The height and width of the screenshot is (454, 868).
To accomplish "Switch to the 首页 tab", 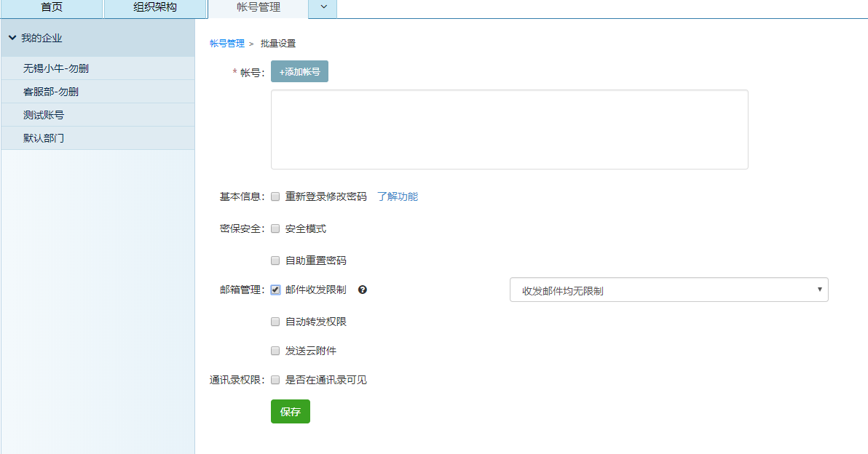I will tap(52, 8).
